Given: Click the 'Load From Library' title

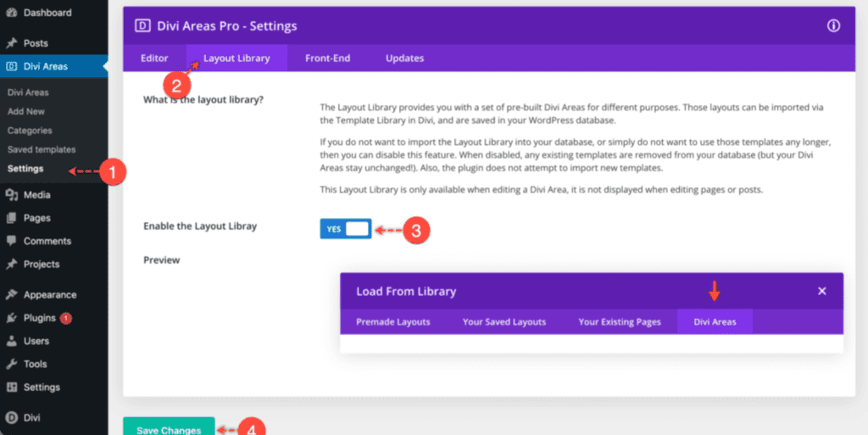Looking at the screenshot, I should 406,291.
